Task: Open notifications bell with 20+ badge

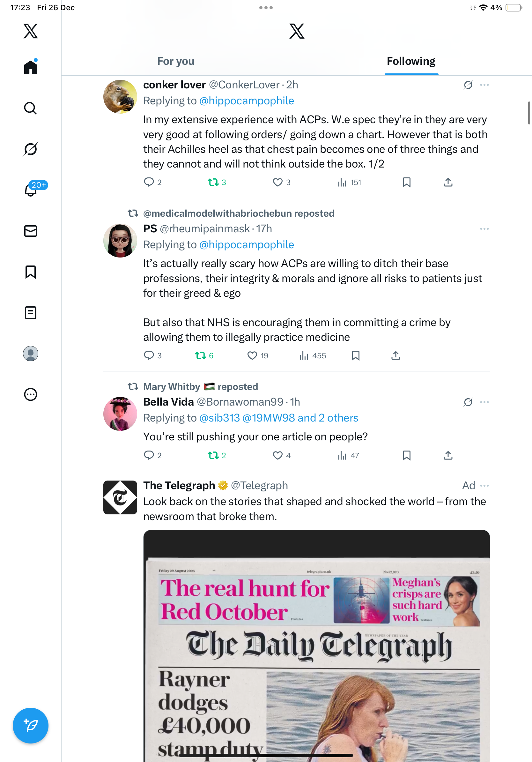Action: [x=31, y=190]
